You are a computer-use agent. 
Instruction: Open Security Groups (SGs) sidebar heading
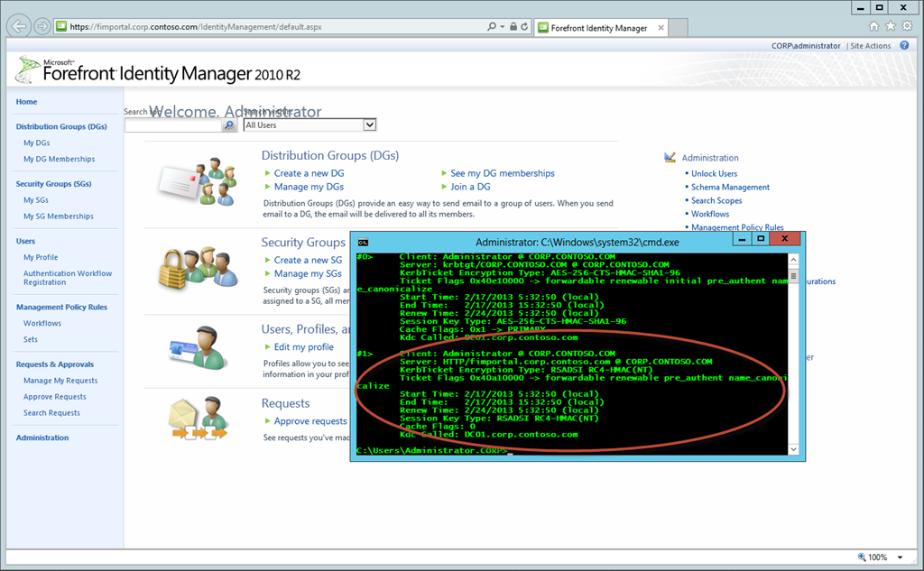tap(53, 183)
